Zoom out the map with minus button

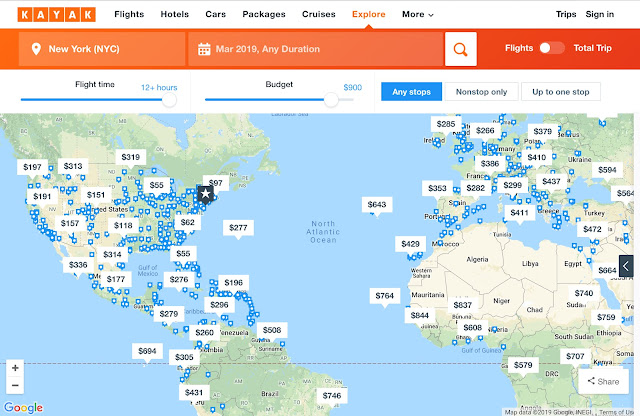click(x=15, y=385)
